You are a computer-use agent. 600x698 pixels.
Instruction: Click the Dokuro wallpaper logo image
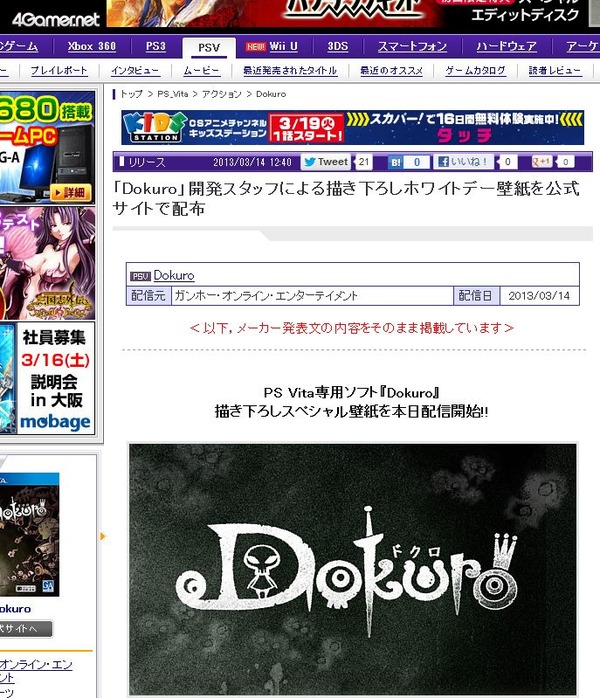click(x=353, y=568)
